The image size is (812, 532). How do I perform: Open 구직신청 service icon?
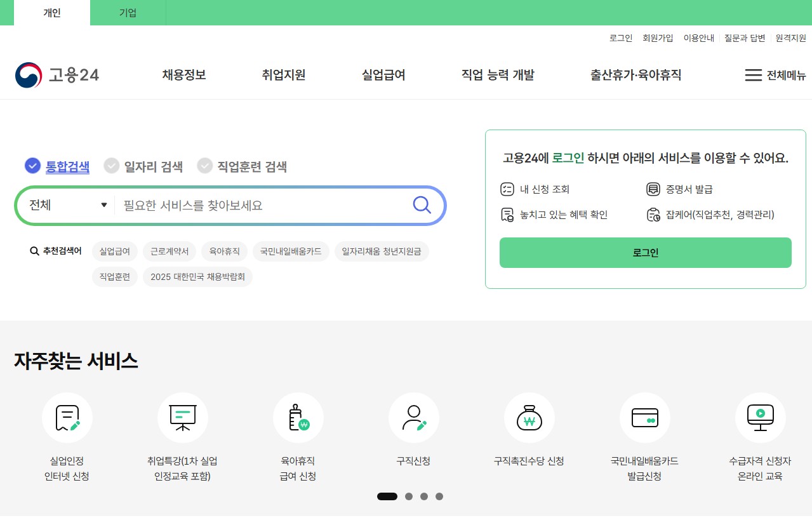[414, 418]
